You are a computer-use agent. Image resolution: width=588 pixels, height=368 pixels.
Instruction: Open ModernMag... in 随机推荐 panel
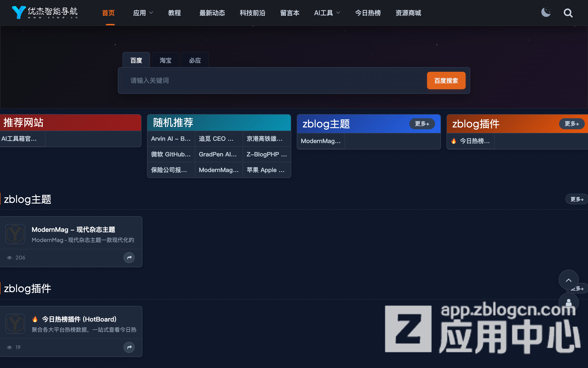tap(219, 170)
